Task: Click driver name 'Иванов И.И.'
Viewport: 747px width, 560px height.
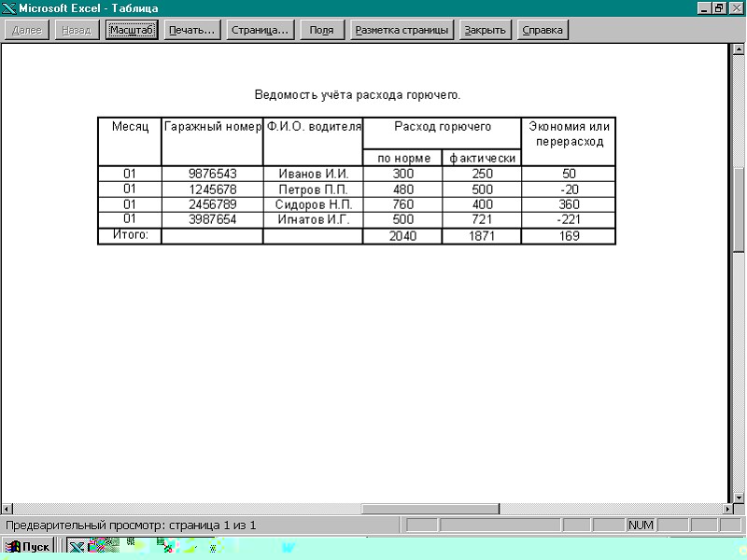Action: point(314,174)
